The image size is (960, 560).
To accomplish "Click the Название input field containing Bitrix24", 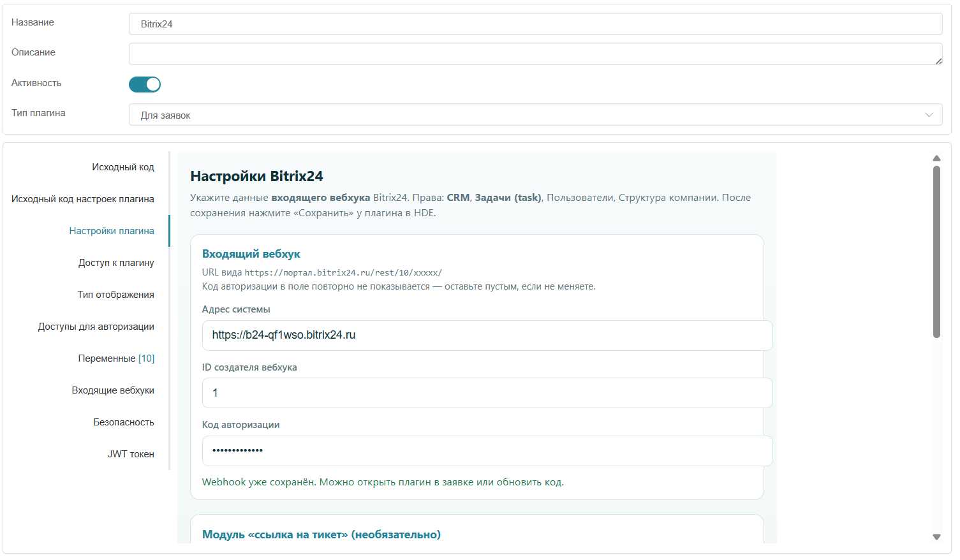I will 535,24.
